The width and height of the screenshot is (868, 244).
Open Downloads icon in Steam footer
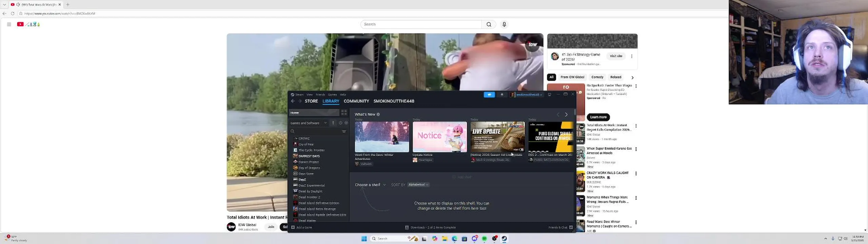(x=407, y=227)
